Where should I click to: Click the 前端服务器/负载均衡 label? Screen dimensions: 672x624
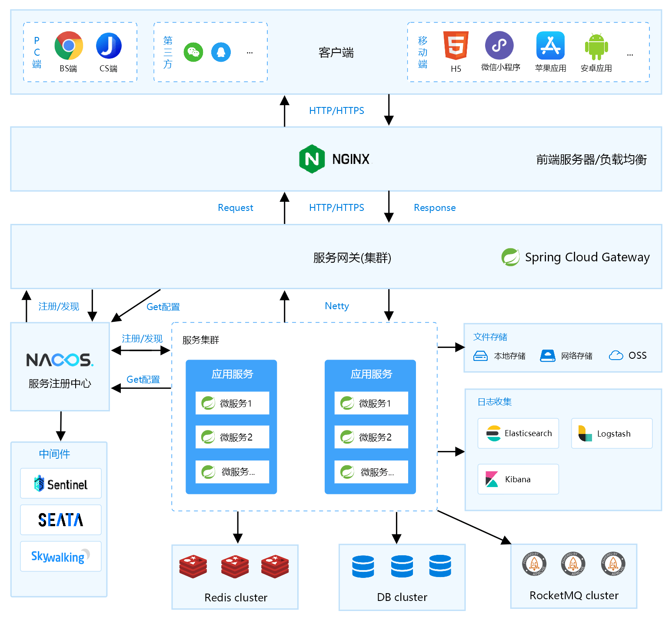point(591,160)
